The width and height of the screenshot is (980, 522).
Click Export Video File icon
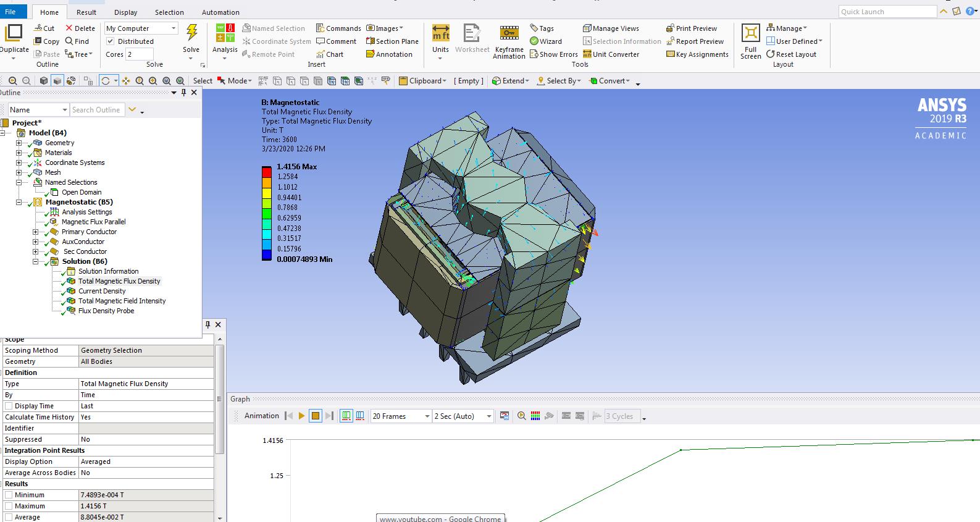click(x=505, y=416)
